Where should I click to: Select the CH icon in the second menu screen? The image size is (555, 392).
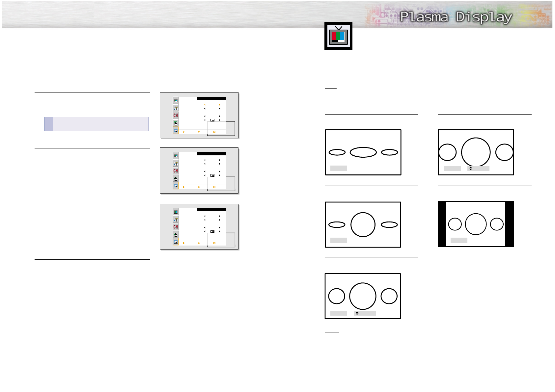(176, 171)
